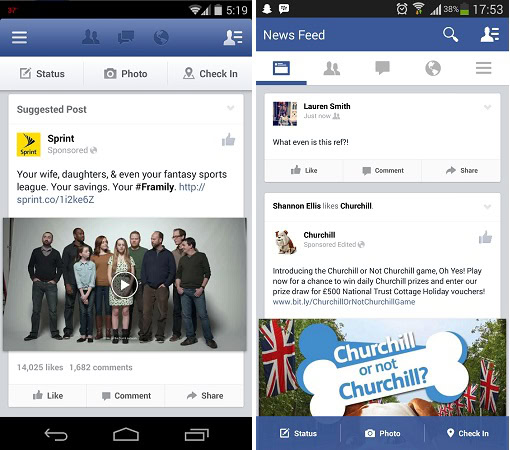510x450 pixels.
Task: Open the back navigation arrow on Android bar
Action: pyautogui.click(x=56, y=435)
